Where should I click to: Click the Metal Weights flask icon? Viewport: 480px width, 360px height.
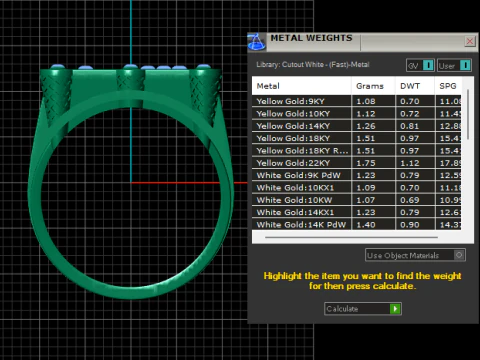click(256, 42)
